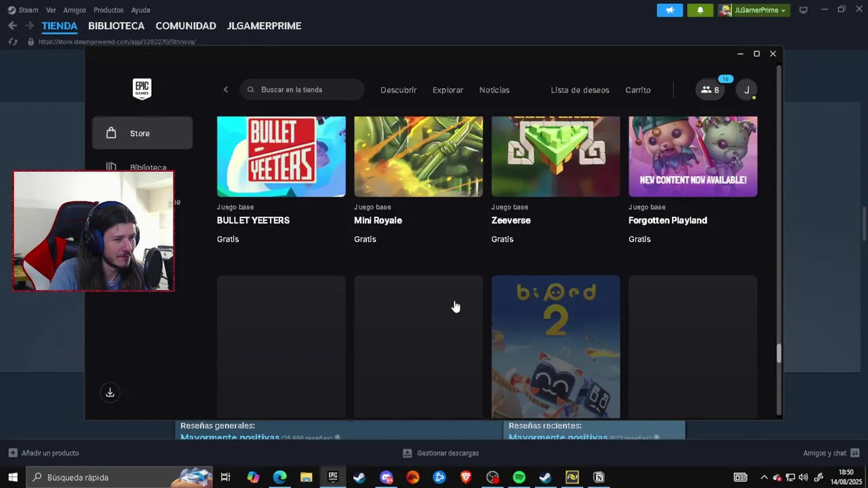The height and width of the screenshot is (488, 868).
Task: Open the Ver menu in Steam
Action: point(51,10)
